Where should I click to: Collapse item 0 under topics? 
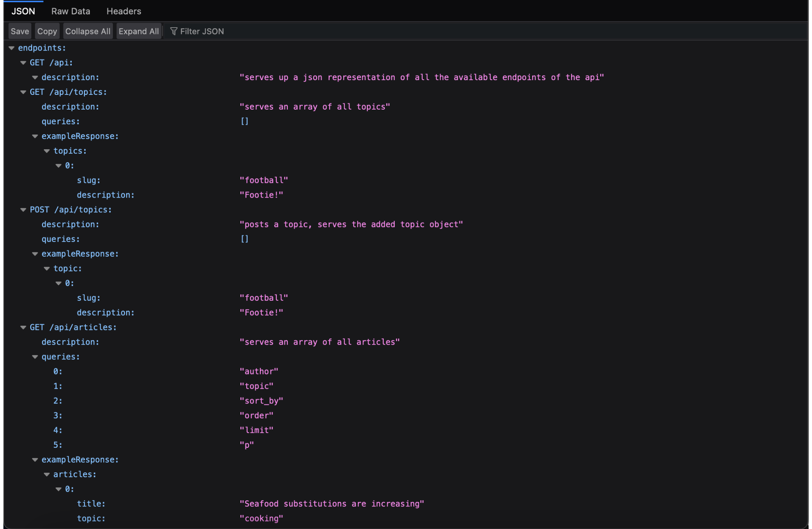(59, 166)
